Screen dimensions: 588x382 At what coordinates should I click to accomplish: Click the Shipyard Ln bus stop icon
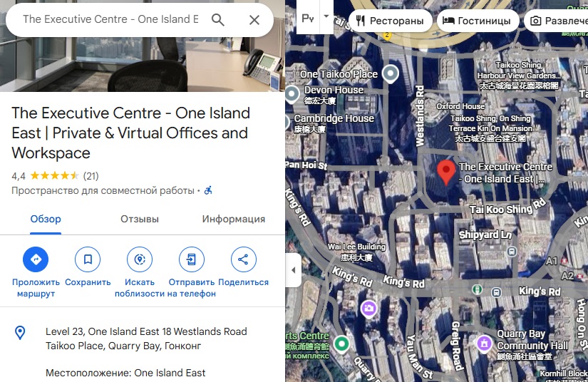pyautogui.click(x=512, y=251)
